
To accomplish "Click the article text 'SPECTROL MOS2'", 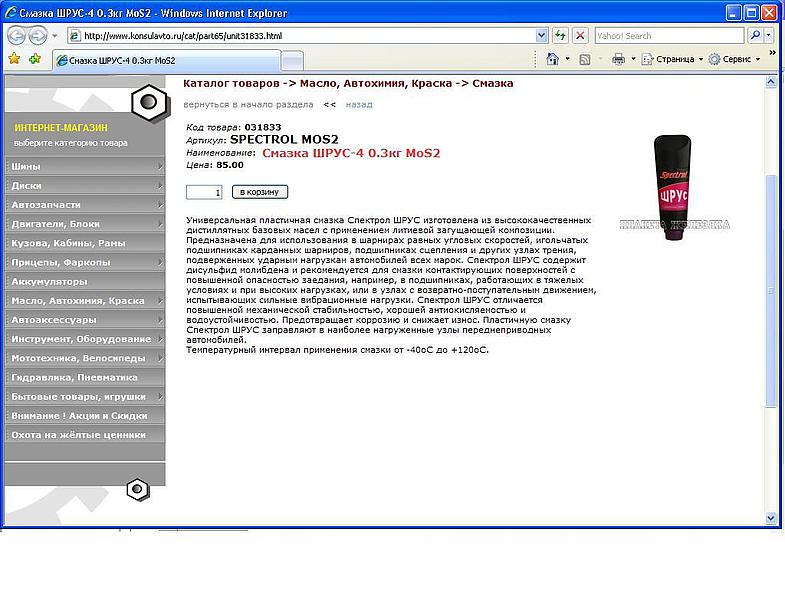I will 284,139.
